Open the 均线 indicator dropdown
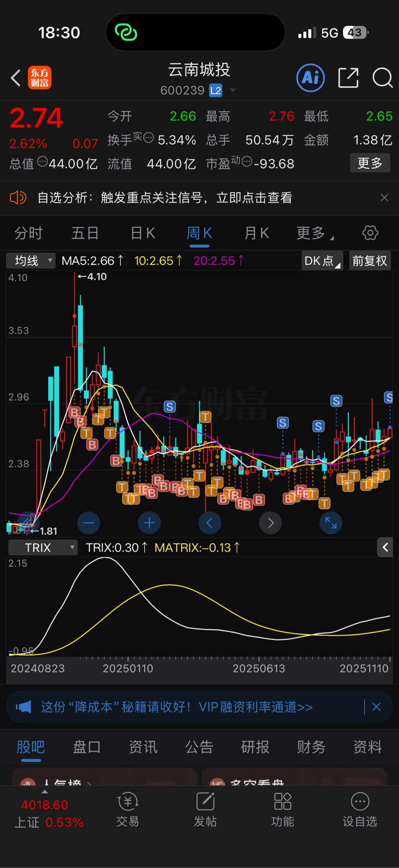Image resolution: width=399 pixels, height=868 pixels. [31, 260]
